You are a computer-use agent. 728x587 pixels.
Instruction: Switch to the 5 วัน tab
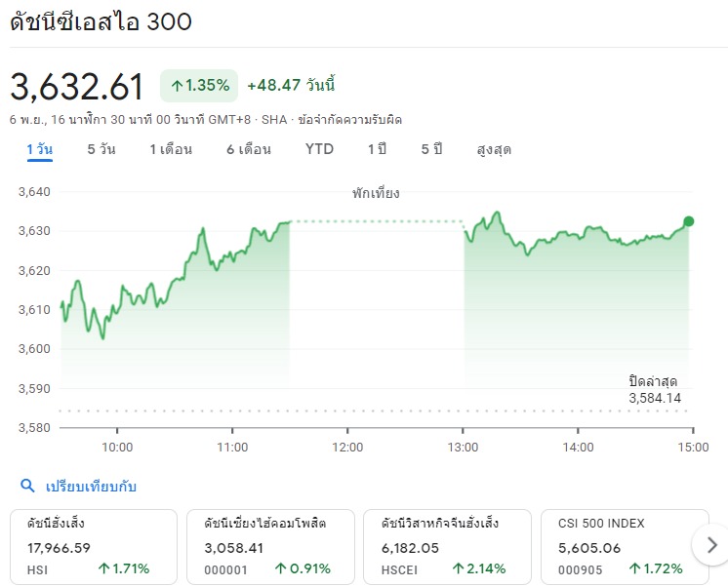click(101, 149)
